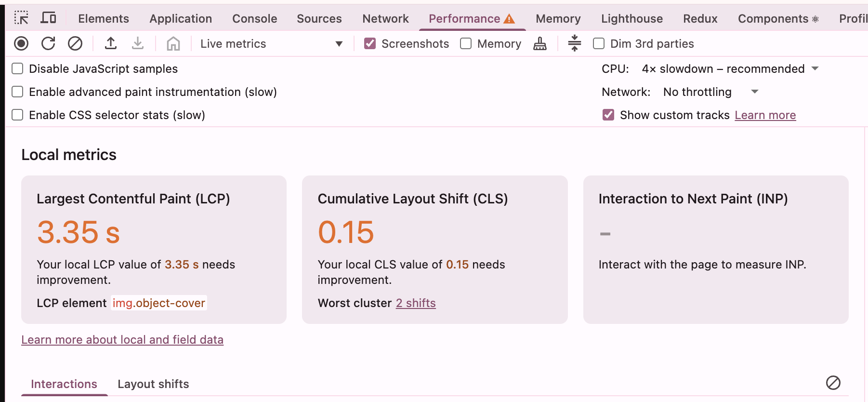Check Disable JavaScript samples
The width and height of the screenshot is (868, 402).
(x=17, y=69)
